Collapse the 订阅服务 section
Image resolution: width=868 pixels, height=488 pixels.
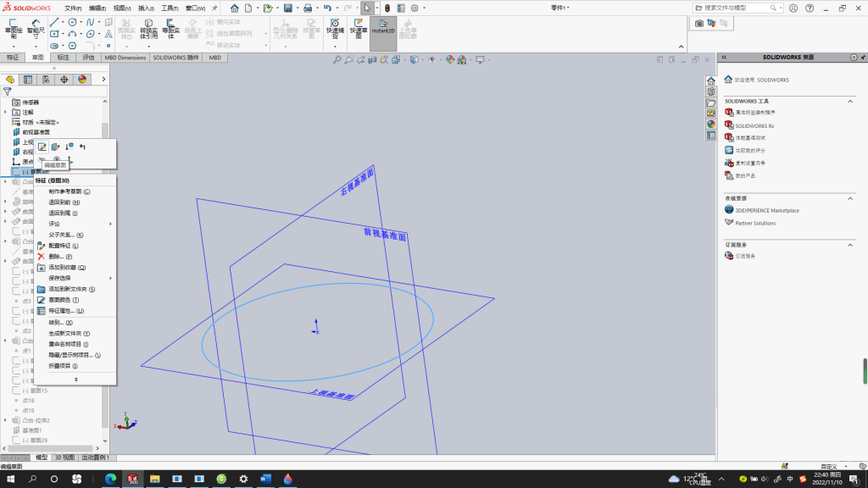pos(850,245)
